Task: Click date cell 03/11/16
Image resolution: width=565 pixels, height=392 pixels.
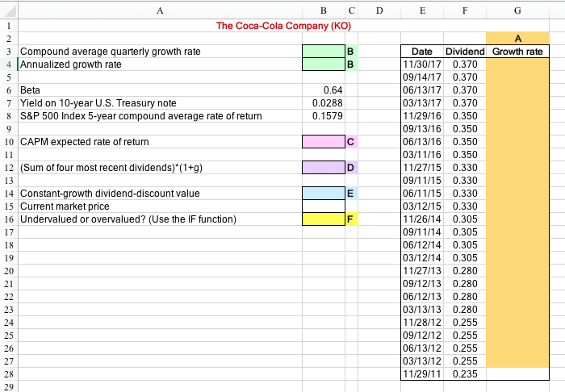Action: click(422, 154)
